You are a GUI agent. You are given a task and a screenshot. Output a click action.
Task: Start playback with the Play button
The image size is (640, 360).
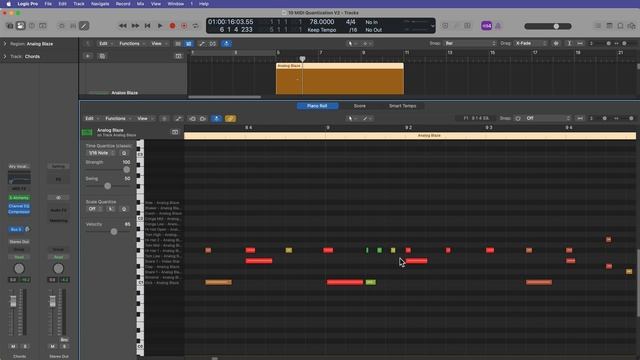tap(160, 26)
